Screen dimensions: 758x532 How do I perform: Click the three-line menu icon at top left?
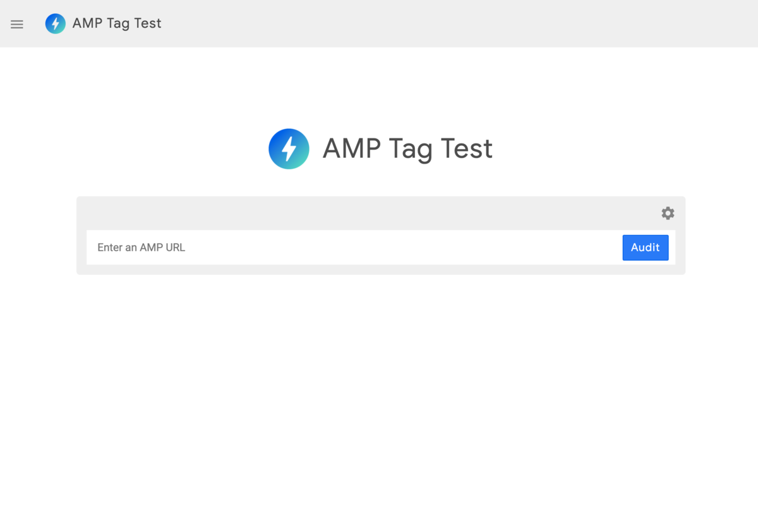coord(17,24)
